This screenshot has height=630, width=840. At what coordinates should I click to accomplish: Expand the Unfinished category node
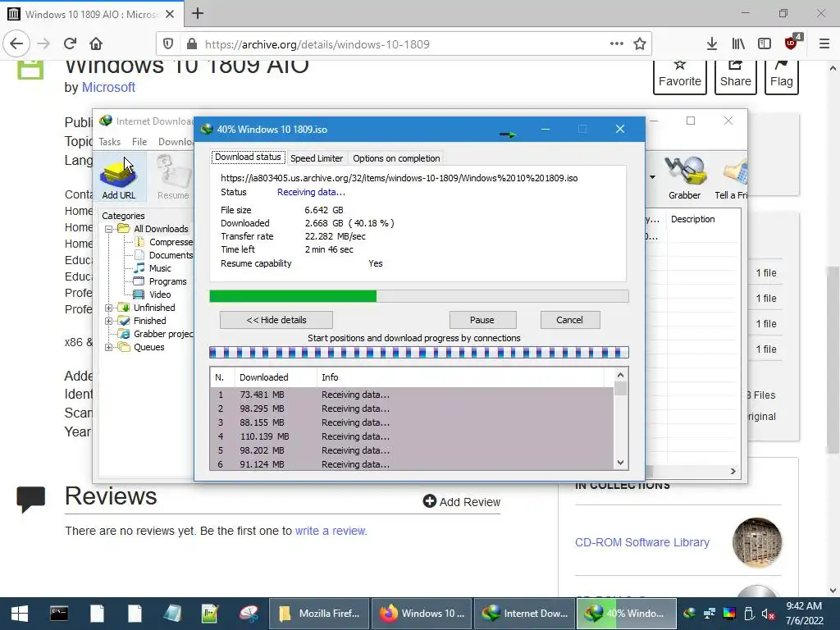point(108,308)
